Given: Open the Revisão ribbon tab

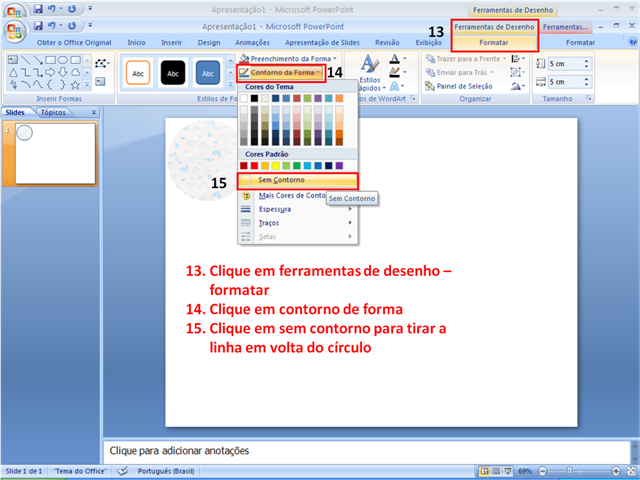Looking at the screenshot, I should point(387,42).
